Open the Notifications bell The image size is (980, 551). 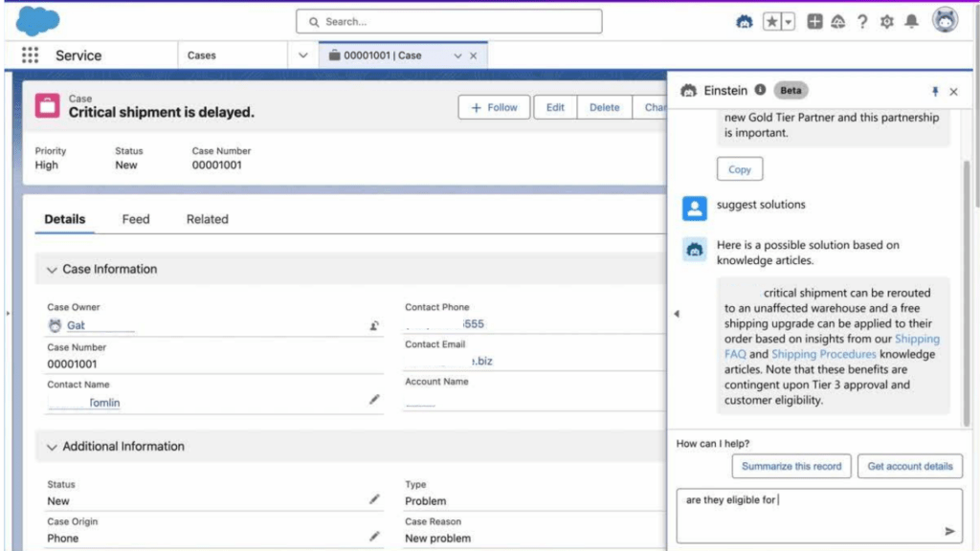[x=912, y=22]
